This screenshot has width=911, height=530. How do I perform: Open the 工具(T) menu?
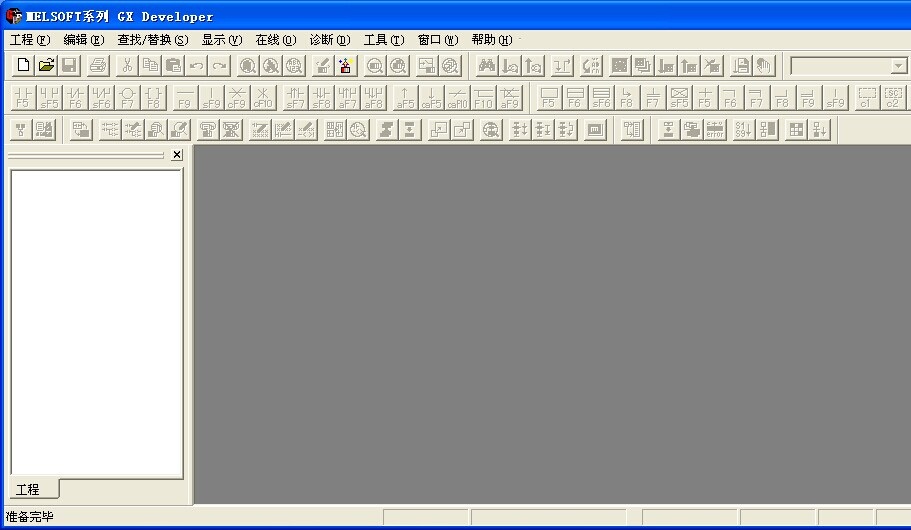pos(383,40)
